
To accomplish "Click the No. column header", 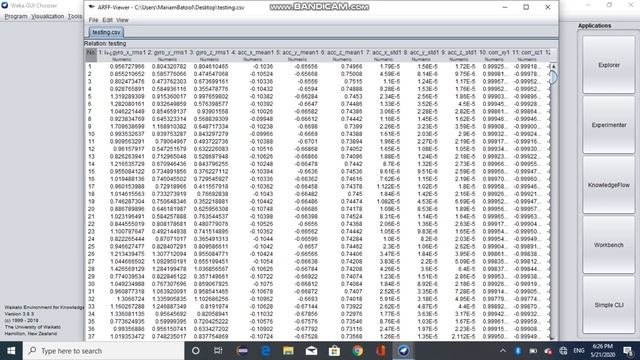I will pyautogui.click(x=91, y=55).
